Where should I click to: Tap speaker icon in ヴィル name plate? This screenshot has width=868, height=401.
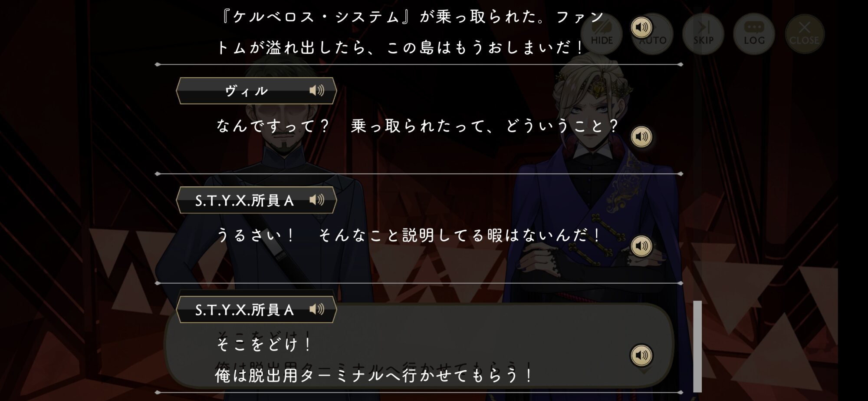[x=317, y=90]
